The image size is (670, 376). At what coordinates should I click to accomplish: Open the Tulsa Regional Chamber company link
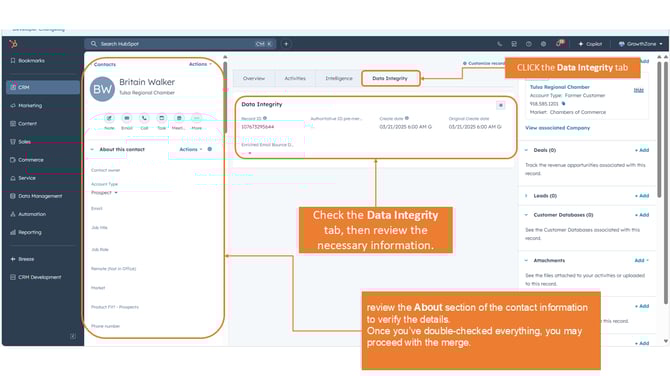pos(559,87)
